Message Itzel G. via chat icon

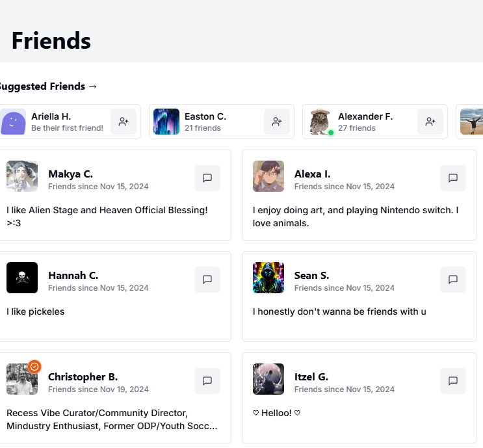[x=453, y=381]
